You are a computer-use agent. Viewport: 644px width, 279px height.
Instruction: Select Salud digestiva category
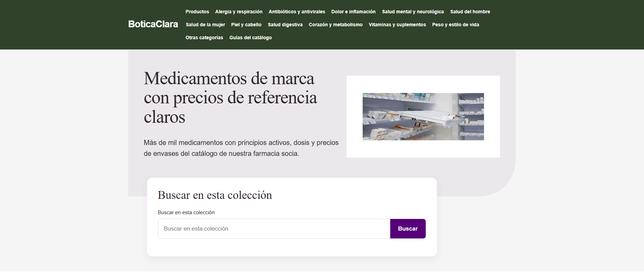[x=285, y=25]
